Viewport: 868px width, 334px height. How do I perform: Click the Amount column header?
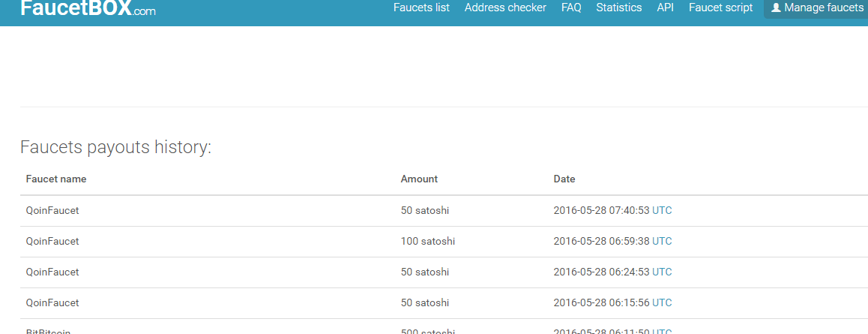pos(419,179)
